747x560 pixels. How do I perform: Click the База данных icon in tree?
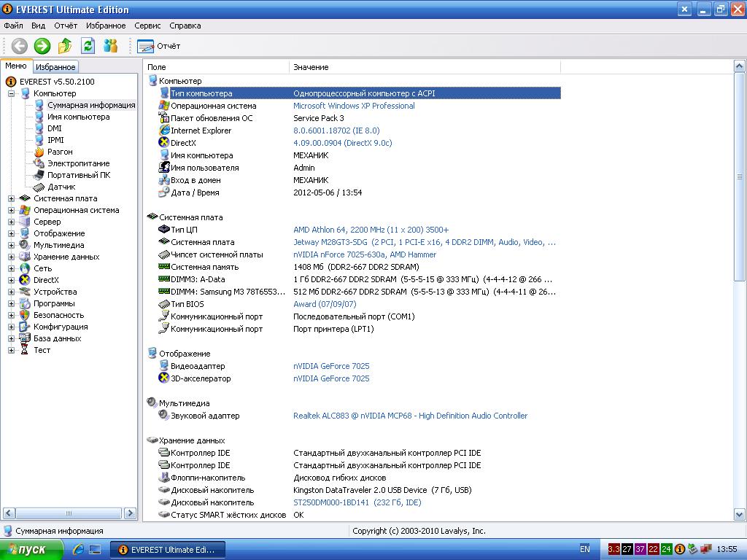tap(25, 338)
